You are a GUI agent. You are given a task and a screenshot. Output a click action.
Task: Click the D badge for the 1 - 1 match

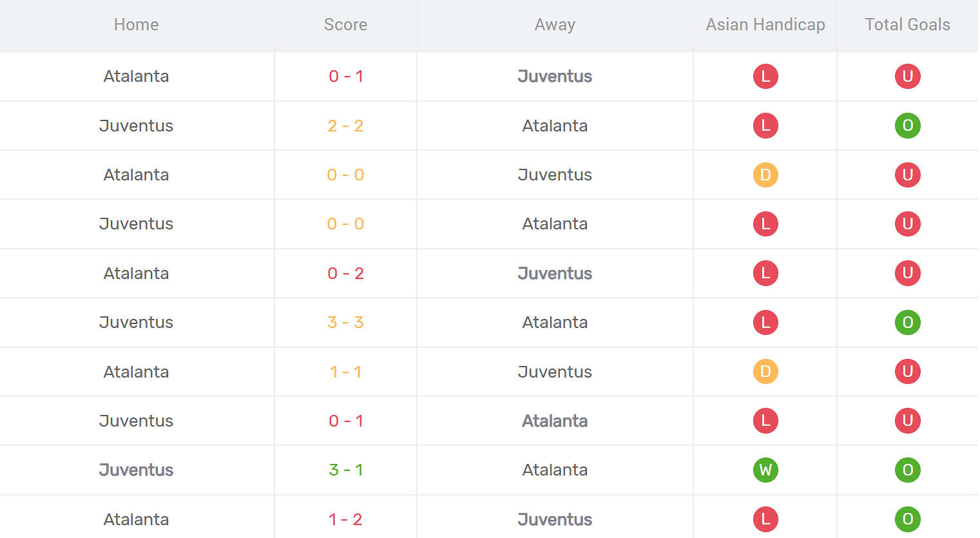click(x=765, y=372)
